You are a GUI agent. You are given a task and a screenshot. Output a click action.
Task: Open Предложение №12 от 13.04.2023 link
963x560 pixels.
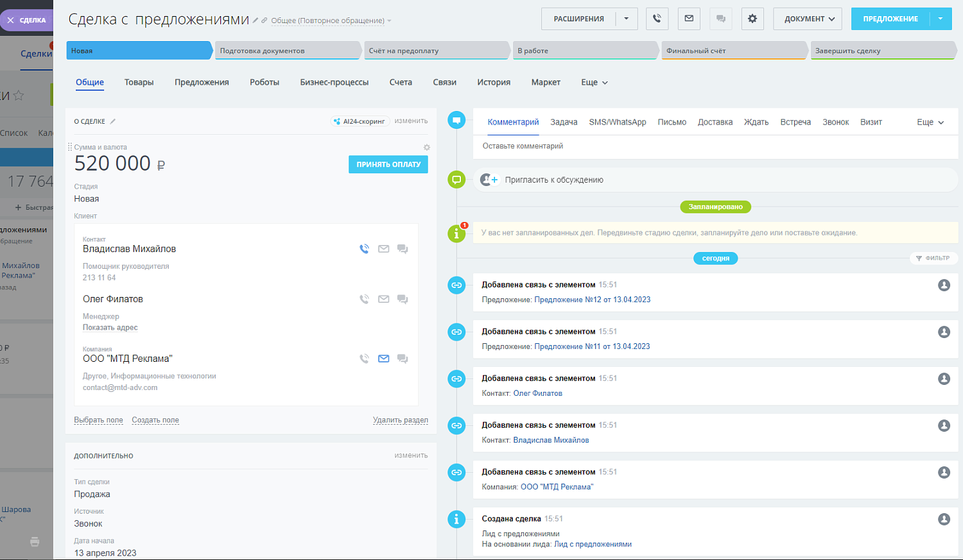[x=594, y=299]
